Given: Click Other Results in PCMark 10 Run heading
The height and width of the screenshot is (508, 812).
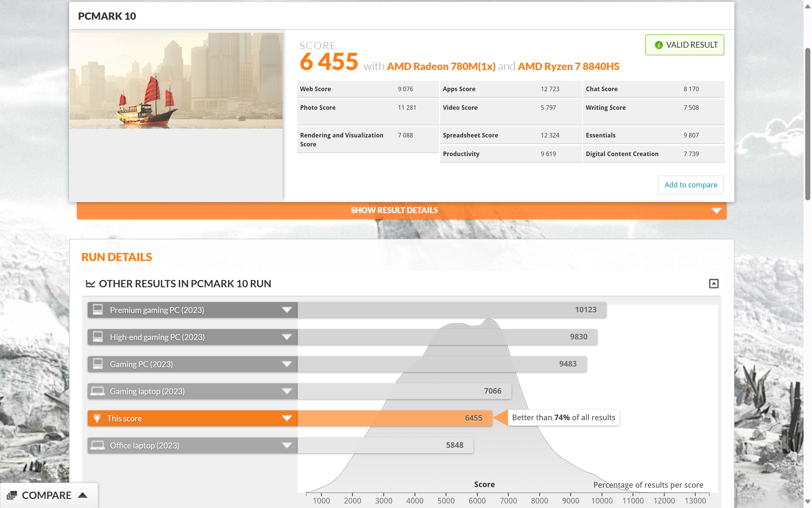Looking at the screenshot, I should [185, 284].
